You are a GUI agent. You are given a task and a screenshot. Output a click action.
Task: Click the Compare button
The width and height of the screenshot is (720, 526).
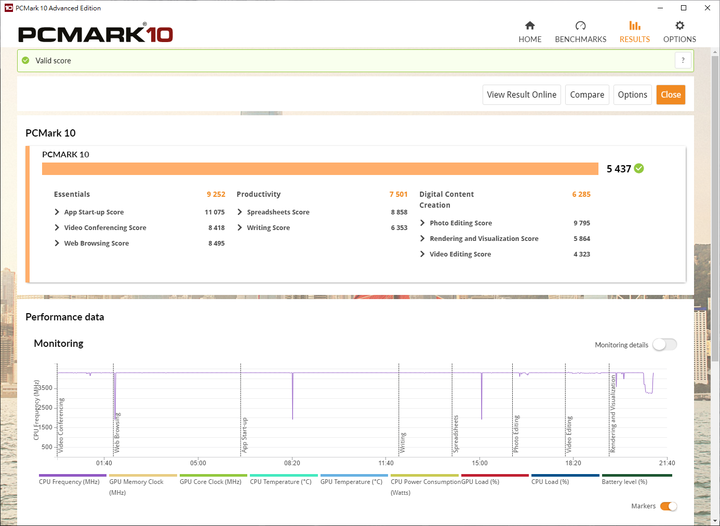(587, 95)
